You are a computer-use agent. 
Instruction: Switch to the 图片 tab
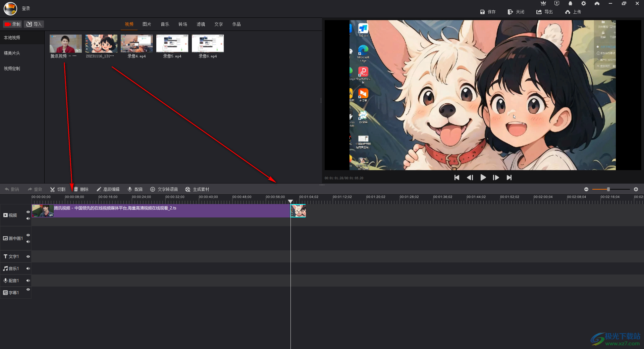pyautogui.click(x=147, y=24)
